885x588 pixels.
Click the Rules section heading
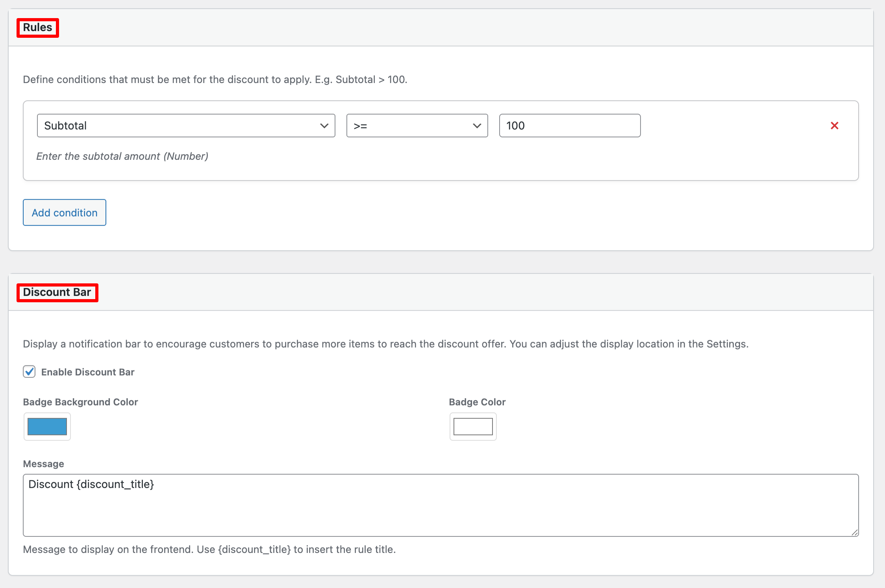pyautogui.click(x=37, y=28)
